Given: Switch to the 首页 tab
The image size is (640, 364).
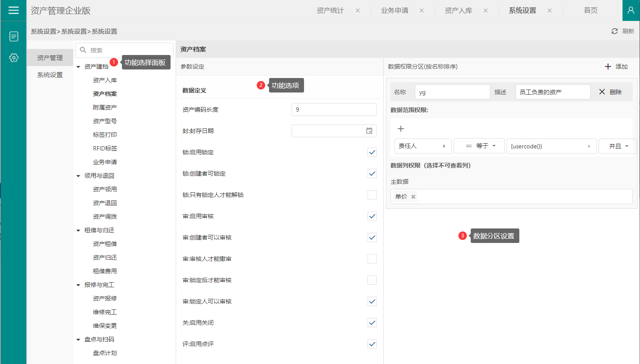Looking at the screenshot, I should [591, 11].
